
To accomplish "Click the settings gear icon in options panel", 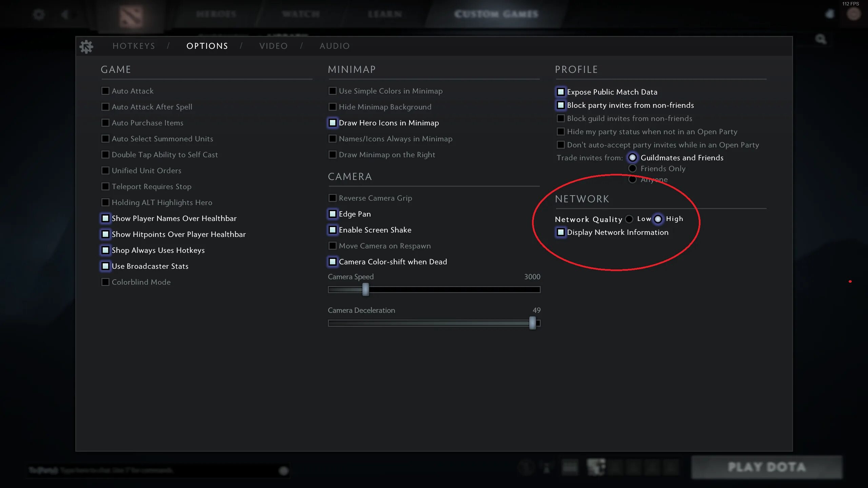I will pyautogui.click(x=86, y=46).
